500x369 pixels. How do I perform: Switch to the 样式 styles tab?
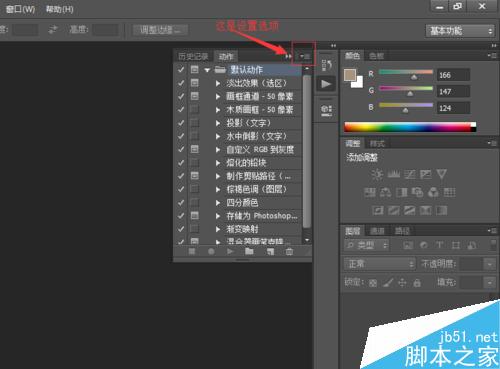[x=377, y=144]
